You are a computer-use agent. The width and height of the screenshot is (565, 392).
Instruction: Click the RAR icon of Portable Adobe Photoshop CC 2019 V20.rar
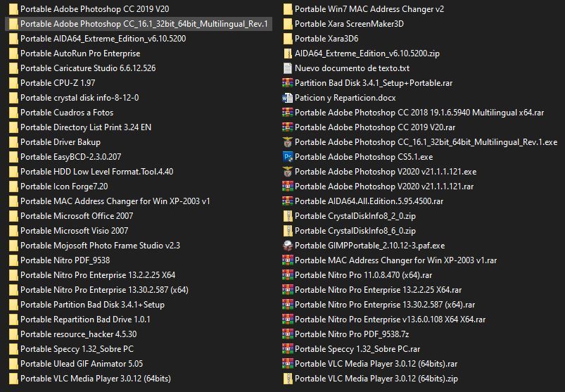pos(287,127)
